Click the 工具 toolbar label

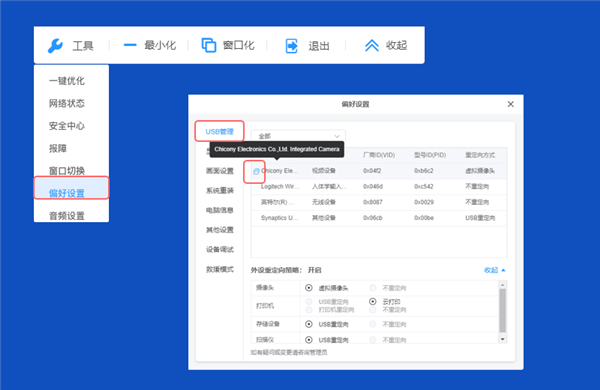pyautogui.click(x=83, y=46)
